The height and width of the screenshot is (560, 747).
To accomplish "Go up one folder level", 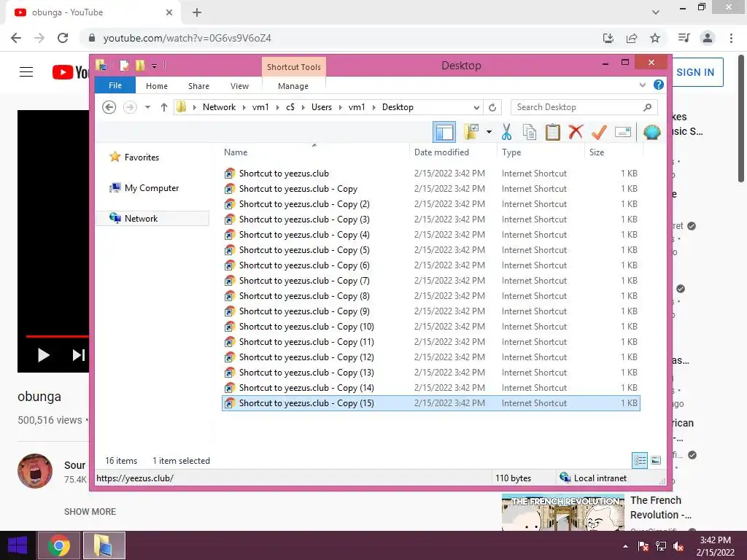I will 164,107.
